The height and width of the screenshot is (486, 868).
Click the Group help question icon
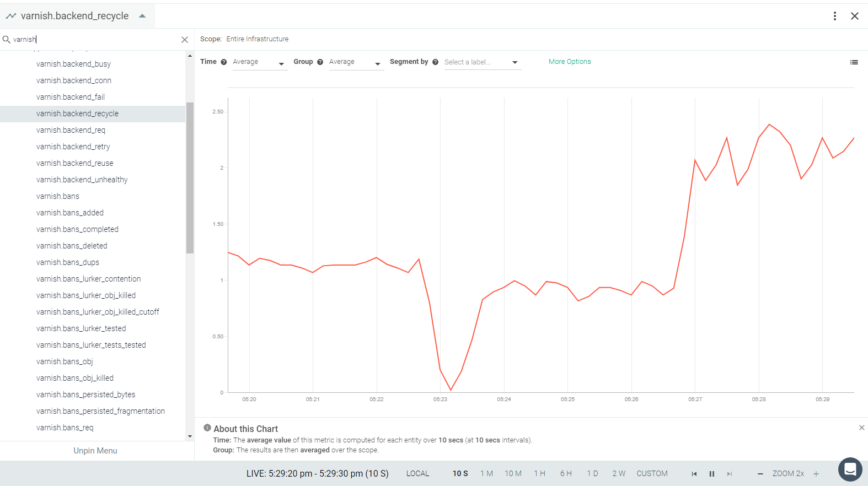coord(320,62)
